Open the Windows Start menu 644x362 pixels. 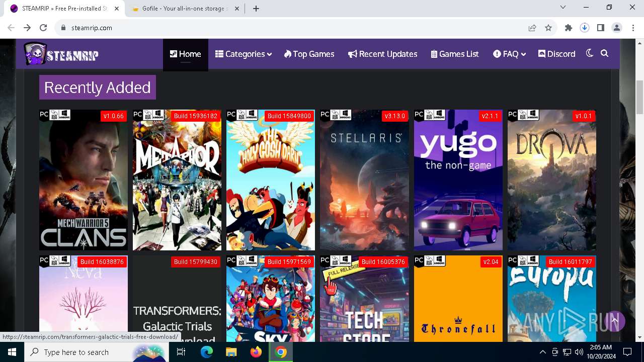pyautogui.click(x=12, y=352)
